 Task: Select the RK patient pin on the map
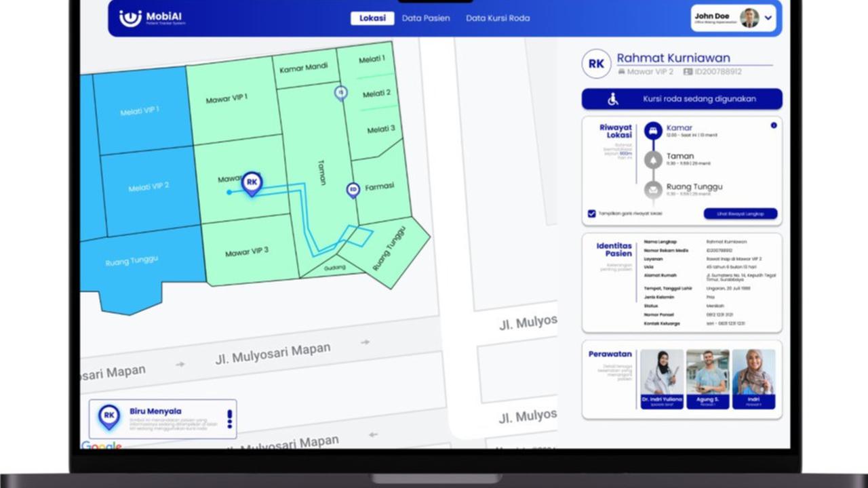click(252, 183)
